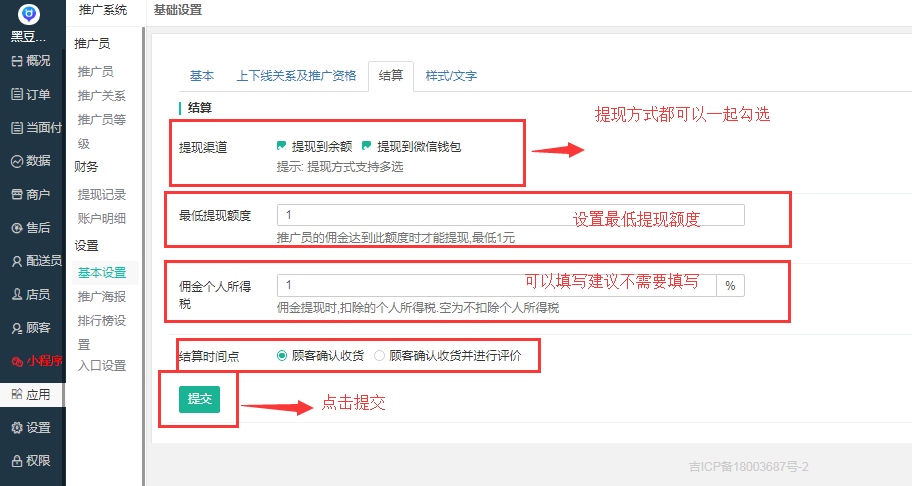The width and height of the screenshot is (912, 486).
Task: Toggle 提现到余额 checkbox
Action: 282,146
